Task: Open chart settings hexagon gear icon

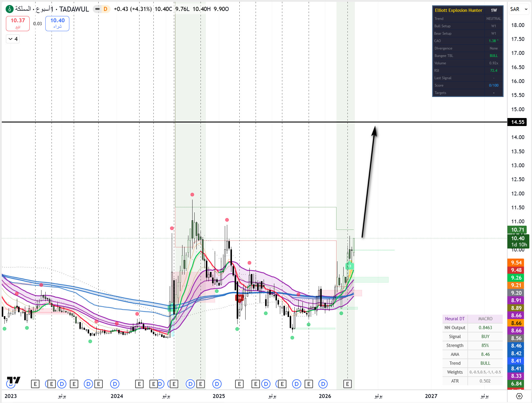Action: [519, 396]
